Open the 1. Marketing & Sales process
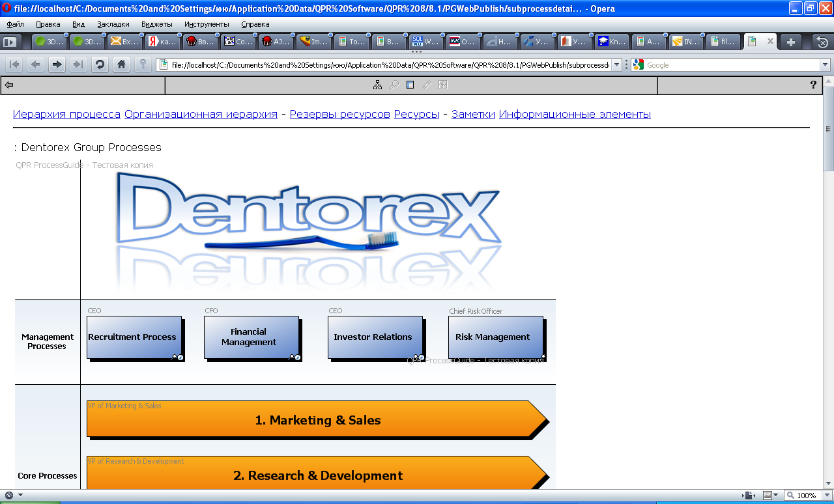The width and height of the screenshot is (834, 504). tap(317, 419)
